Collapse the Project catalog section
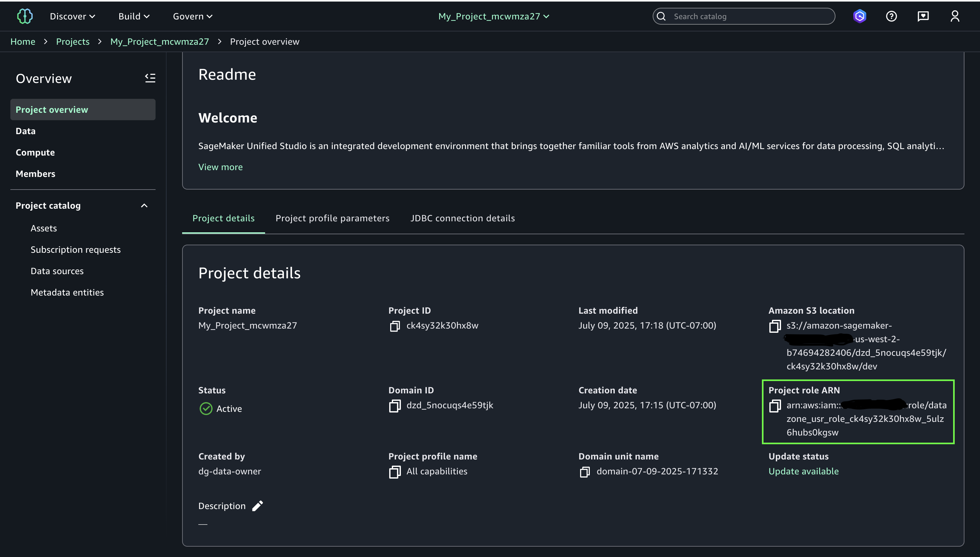Screen dimensions: 980x557 (x=144, y=206)
